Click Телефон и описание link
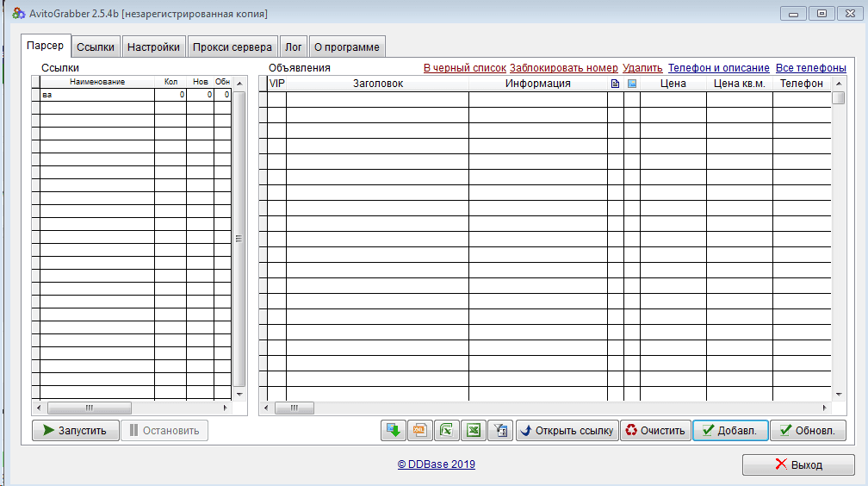The width and height of the screenshot is (868, 486). click(718, 67)
